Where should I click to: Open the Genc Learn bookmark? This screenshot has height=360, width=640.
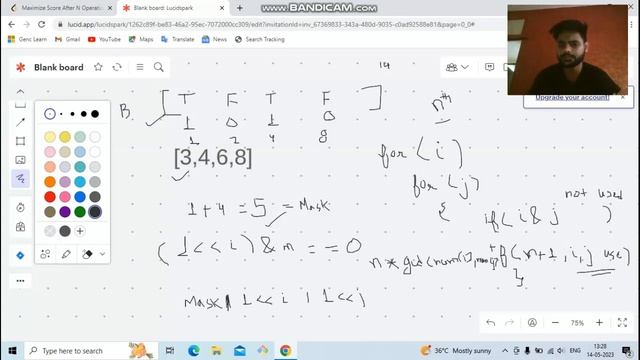[x=27, y=39]
